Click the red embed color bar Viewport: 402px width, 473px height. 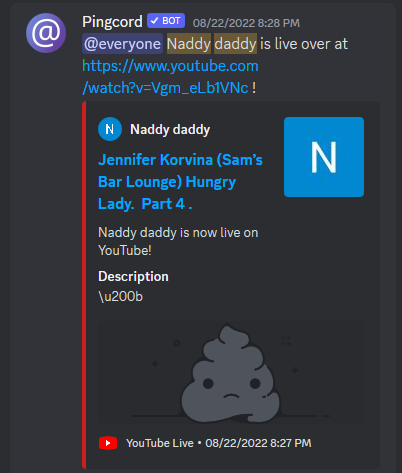point(84,285)
